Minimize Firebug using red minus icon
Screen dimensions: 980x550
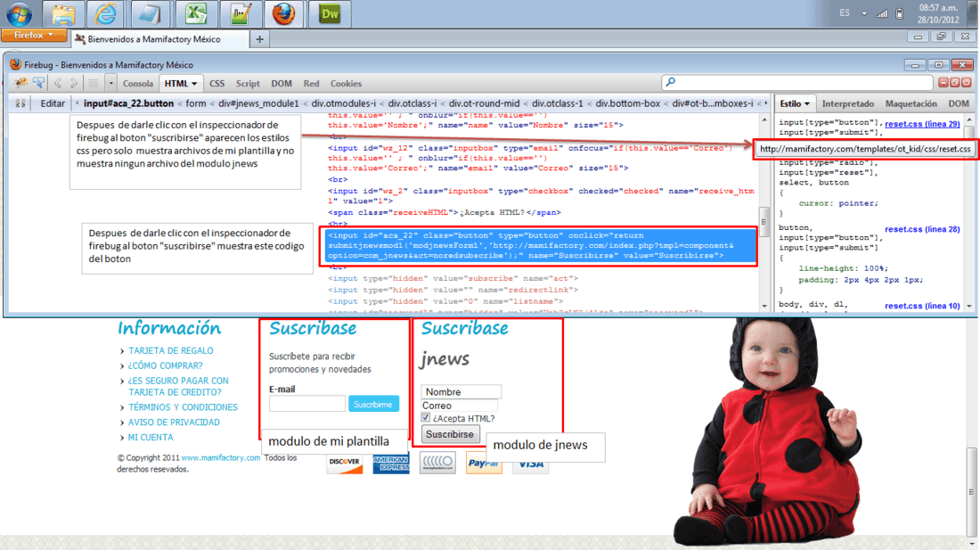point(943,83)
